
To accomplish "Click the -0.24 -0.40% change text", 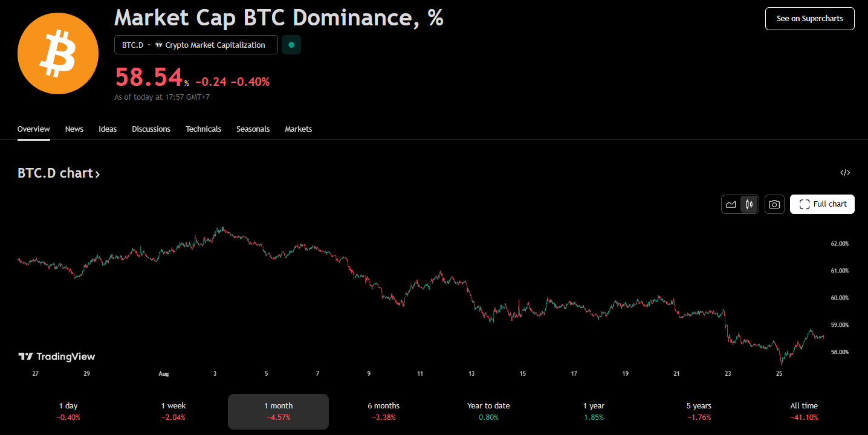I will click(x=232, y=82).
